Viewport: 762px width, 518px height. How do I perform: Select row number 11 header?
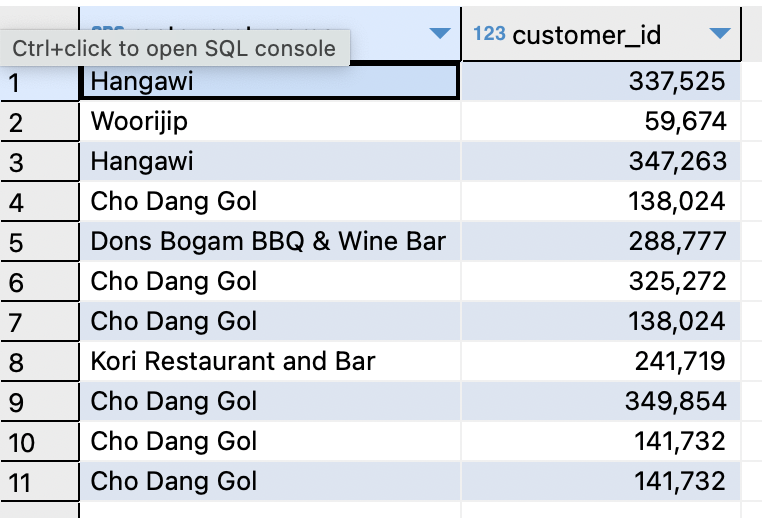pyautogui.click(x=39, y=482)
